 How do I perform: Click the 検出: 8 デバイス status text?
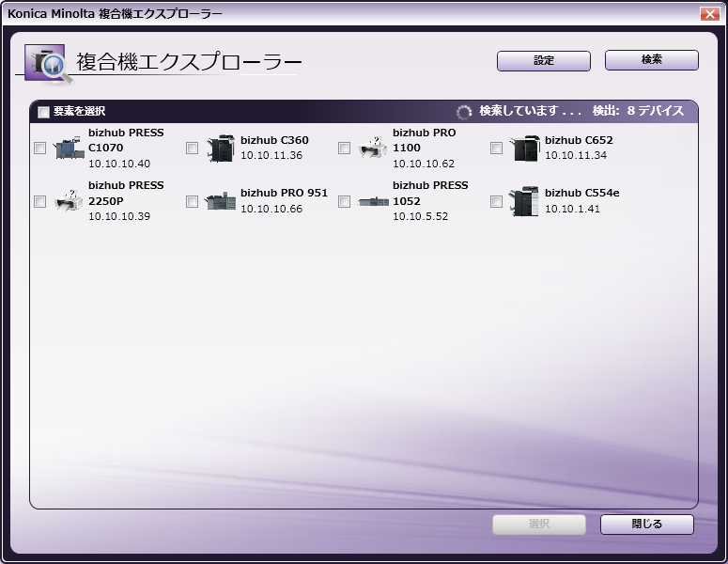(x=639, y=111)
